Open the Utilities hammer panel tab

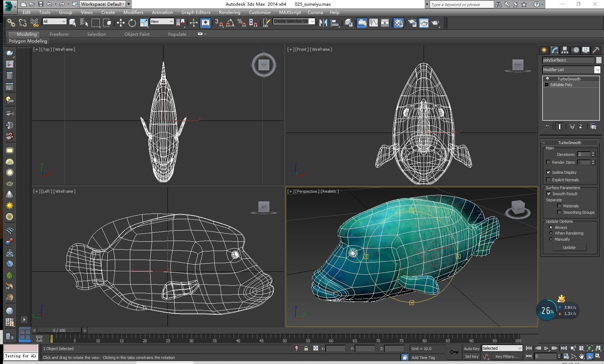[x=596, y=50]
